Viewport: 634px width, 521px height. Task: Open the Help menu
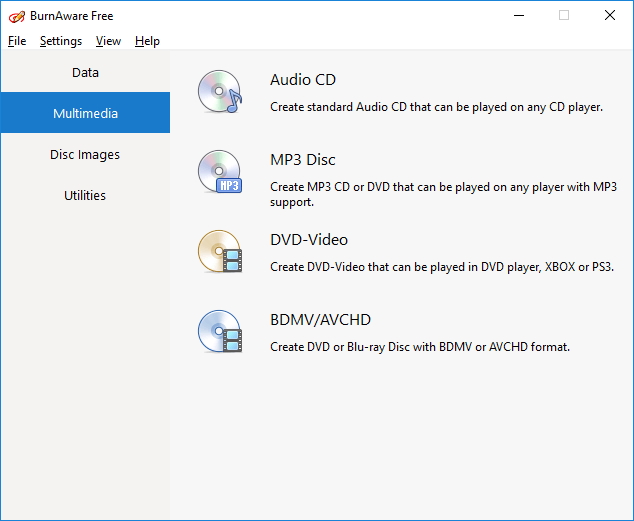[147, 41]
